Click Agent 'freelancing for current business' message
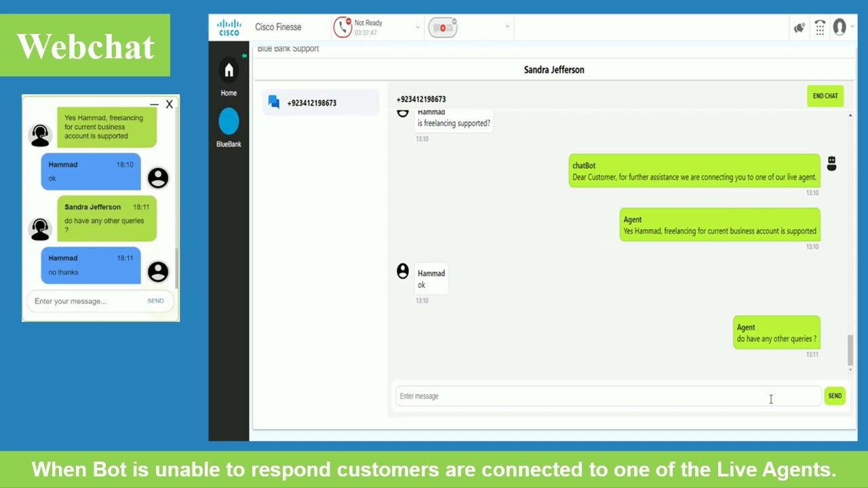The image size is (868, 488). (719, 225)
